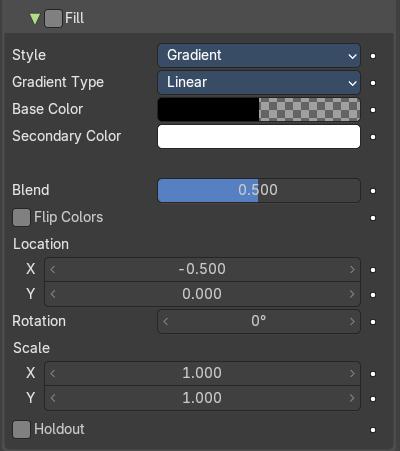Click the animate dot beside Base Color

point(373,110)
